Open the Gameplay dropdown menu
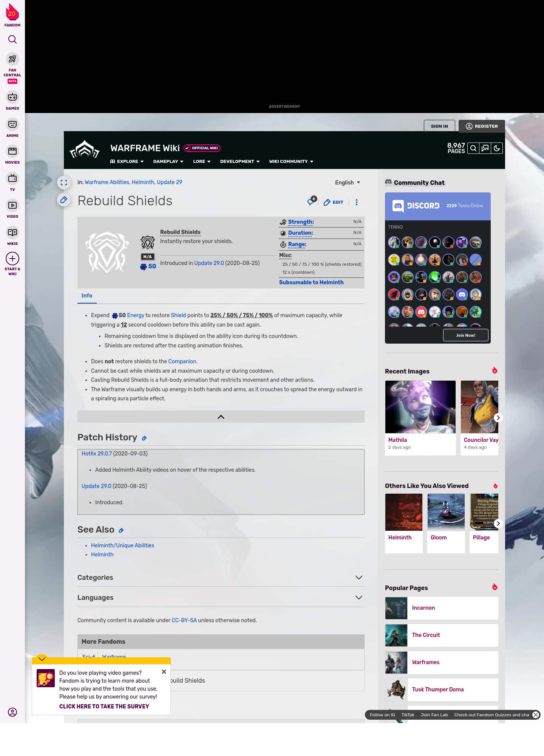 [168, 161]
